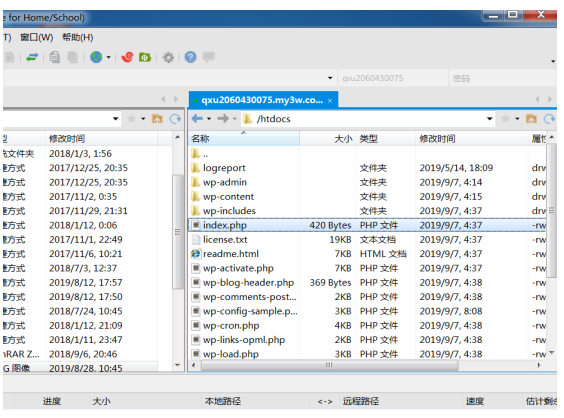The width and height of the screenshot is (564, 418).
Task: Select wp-links-opml.php file
Action: [367, 340]
